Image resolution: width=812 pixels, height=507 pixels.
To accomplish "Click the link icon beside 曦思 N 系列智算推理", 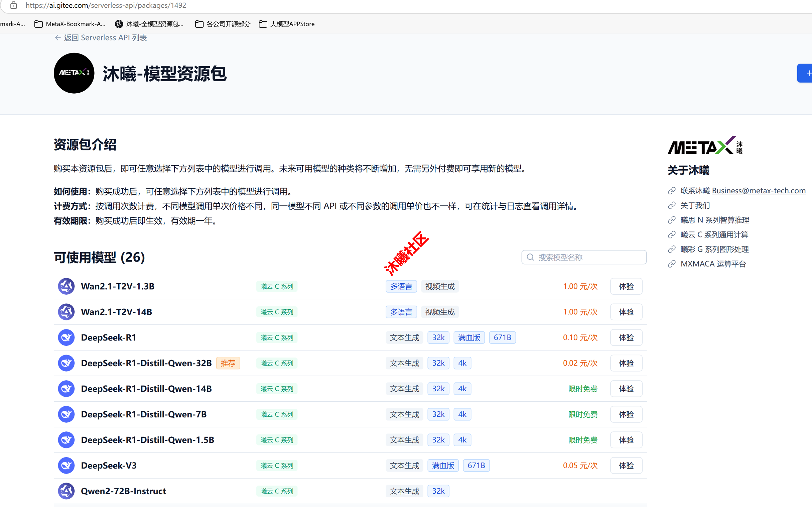I will point(672,220).
